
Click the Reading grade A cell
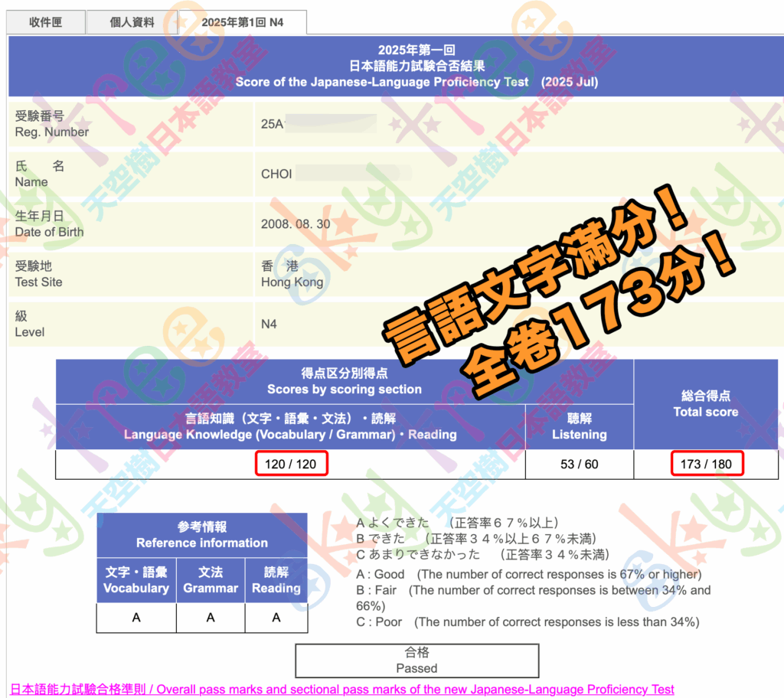(276, 618)
